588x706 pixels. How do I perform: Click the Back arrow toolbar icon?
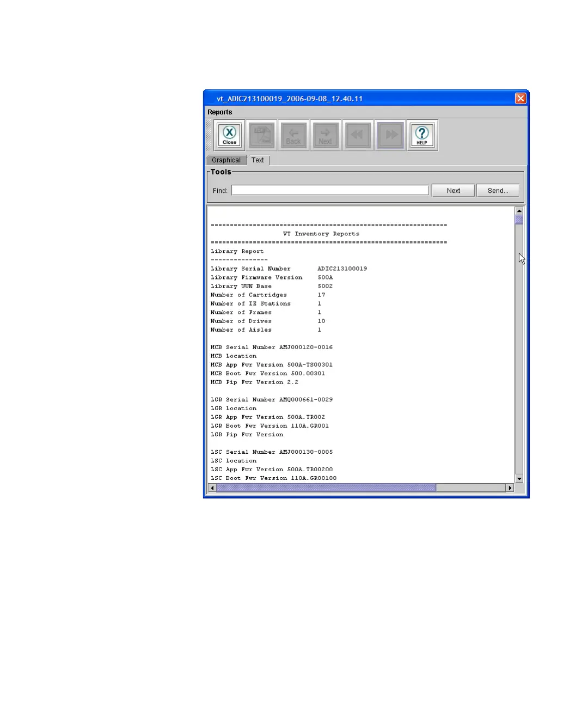[x=293, y=135]
